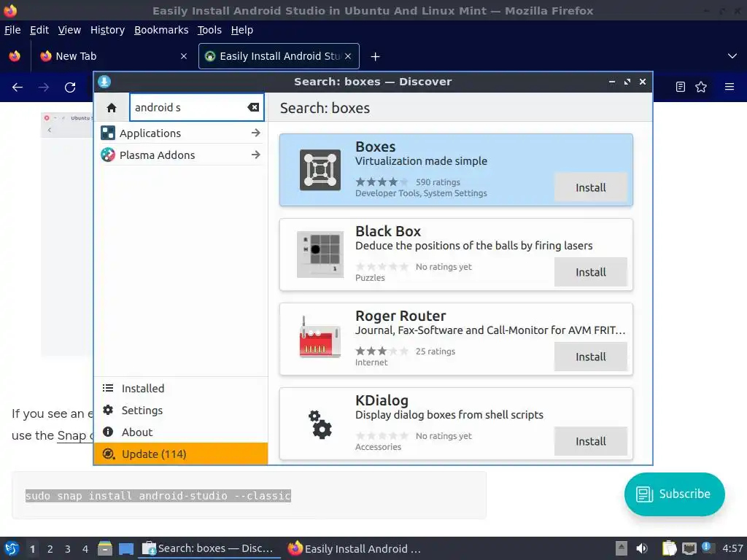Open the Tools menu in Firefox
Screen dimensions: 747x560
click(209, 30)
